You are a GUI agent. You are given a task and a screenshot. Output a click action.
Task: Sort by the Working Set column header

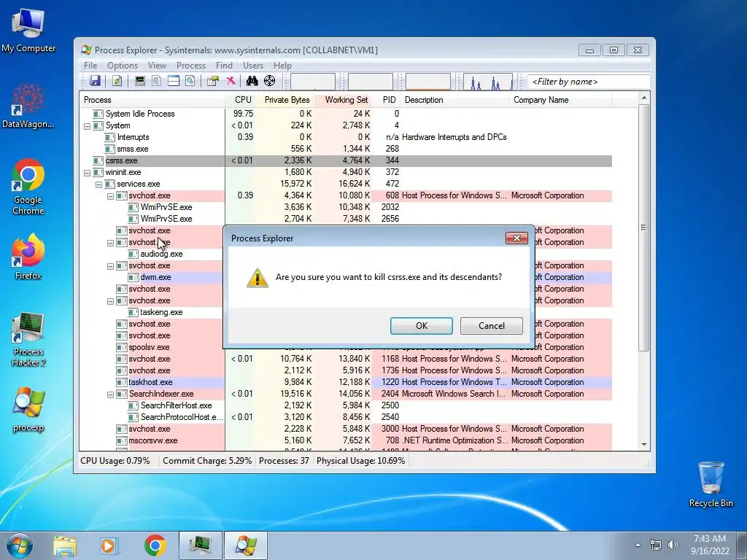(x=344, y=100)
